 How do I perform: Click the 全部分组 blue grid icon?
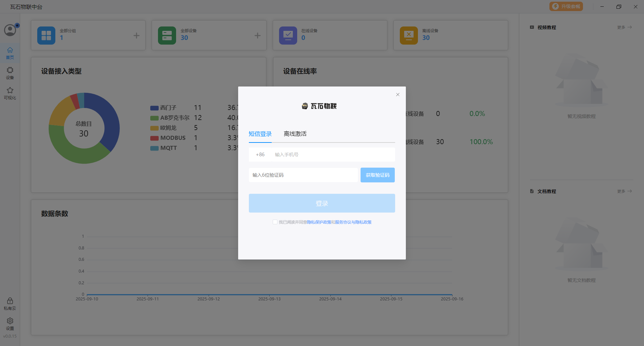(x=46, y=36)
